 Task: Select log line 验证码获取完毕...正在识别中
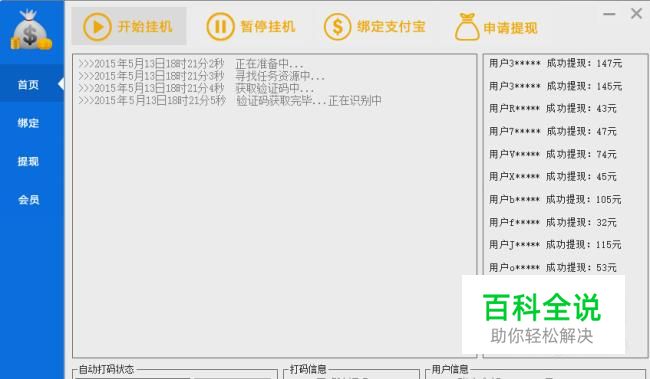[230, 101]
